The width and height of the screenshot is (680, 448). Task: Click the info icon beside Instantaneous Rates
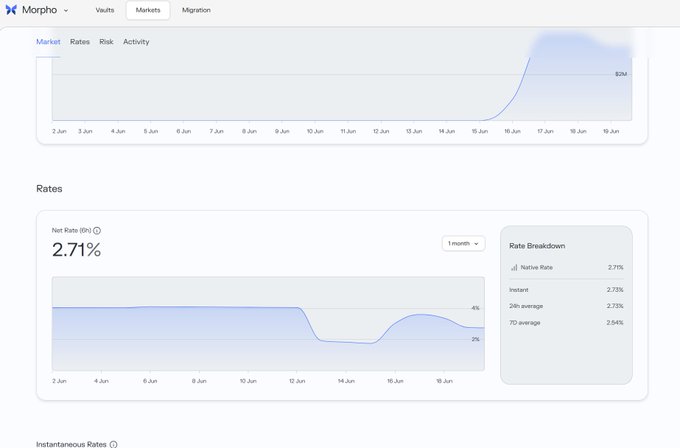pyautogui.click(x=113, y=445)
